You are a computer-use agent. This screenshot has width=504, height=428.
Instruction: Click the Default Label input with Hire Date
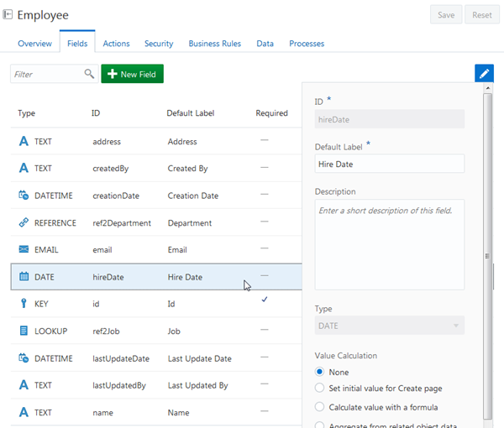(x=389, y=164)
